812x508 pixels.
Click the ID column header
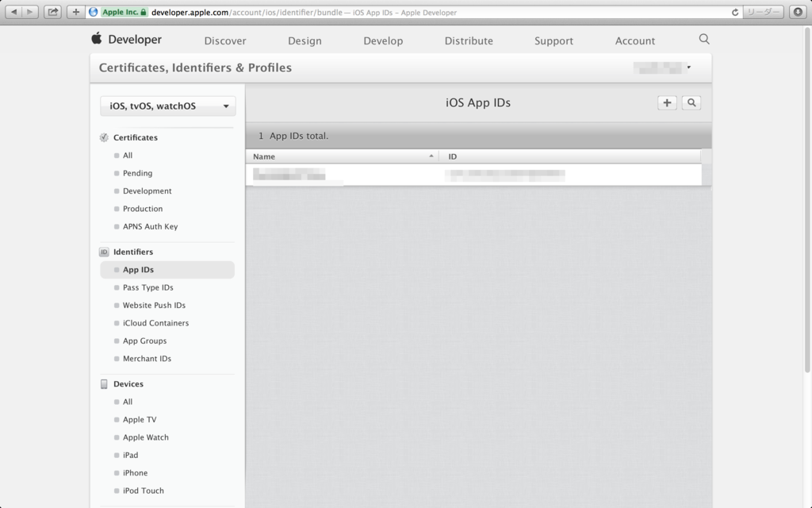(x=569, y=156)
